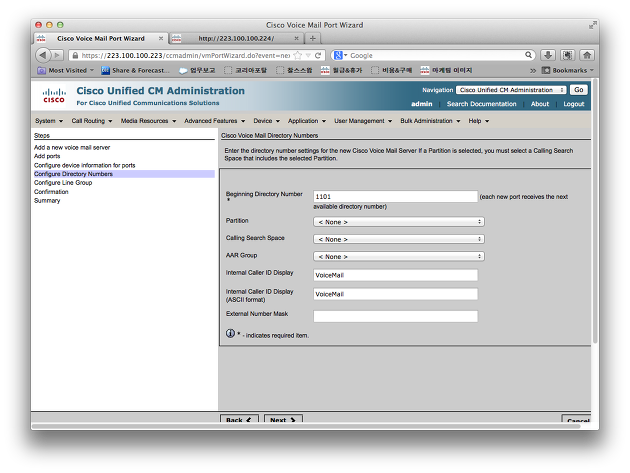
Task: Expand the Calling Search Space dropdown
Action: [399, 239]
